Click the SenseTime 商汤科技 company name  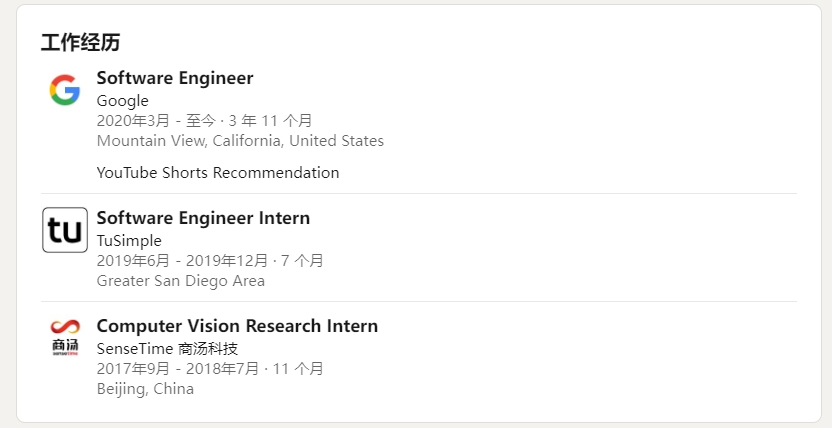pyautogui.click(x=167, y=349)
